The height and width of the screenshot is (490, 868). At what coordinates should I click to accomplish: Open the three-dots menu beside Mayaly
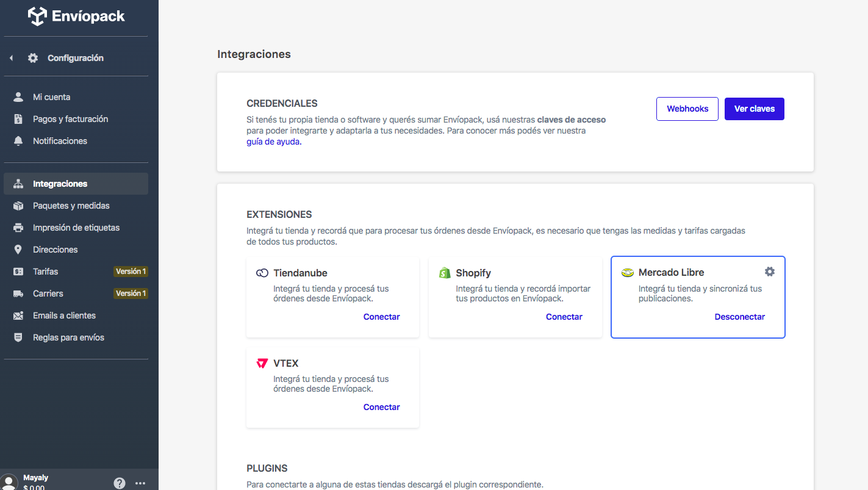(x=140, y=483)
